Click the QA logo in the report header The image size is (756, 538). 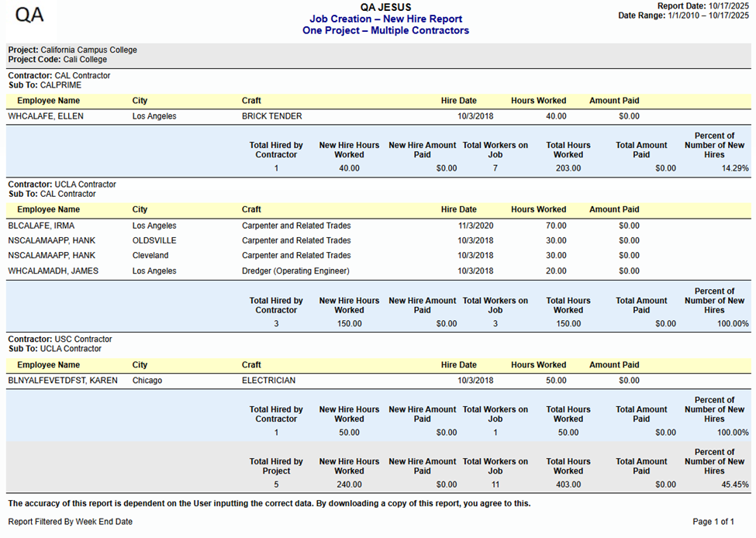click(x=29, y=15)
